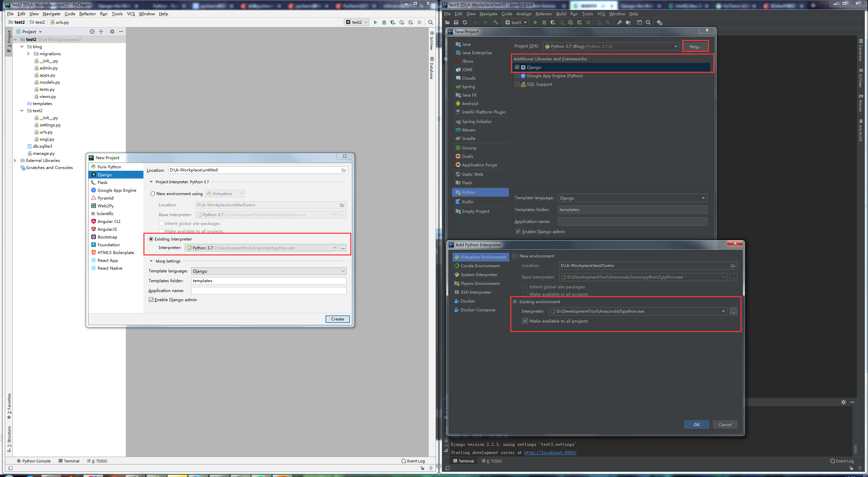Select Conda Environment in interpreter list
Image resolution: width=868 pixels, height=477 pixels.
point(480,266)
